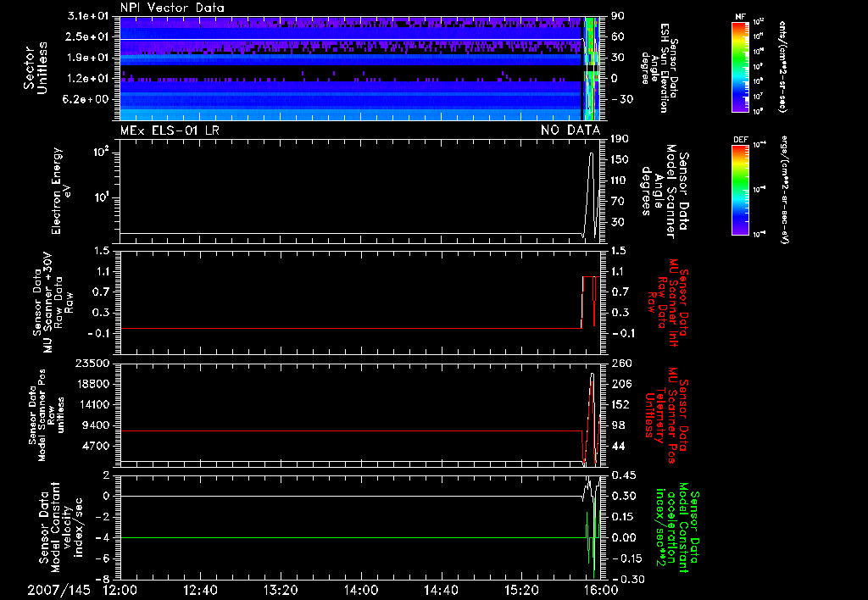
Task: Click the NF colorbar units label 'cnts/(cm**2-sr-sec)'
Action: tap(782, 66)
